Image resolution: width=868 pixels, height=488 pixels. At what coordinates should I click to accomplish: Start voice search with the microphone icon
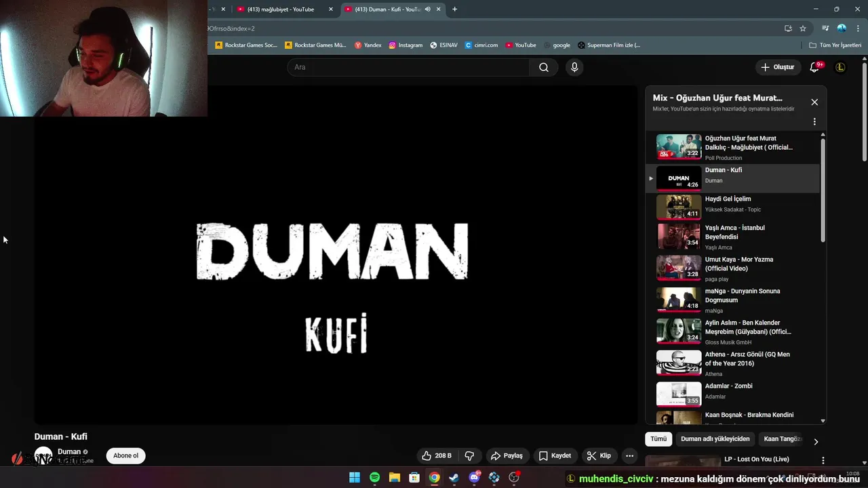point(574,67)
